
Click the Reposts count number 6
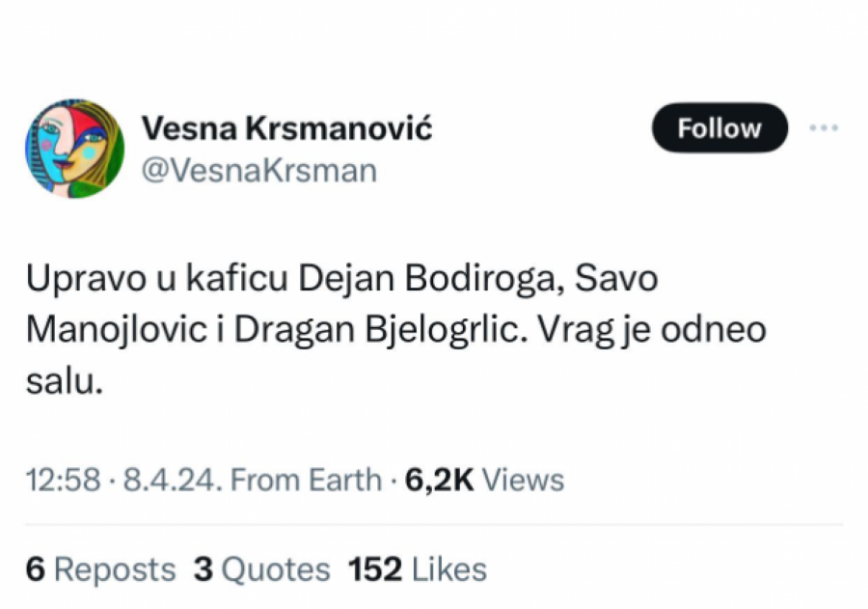(35, 569)
